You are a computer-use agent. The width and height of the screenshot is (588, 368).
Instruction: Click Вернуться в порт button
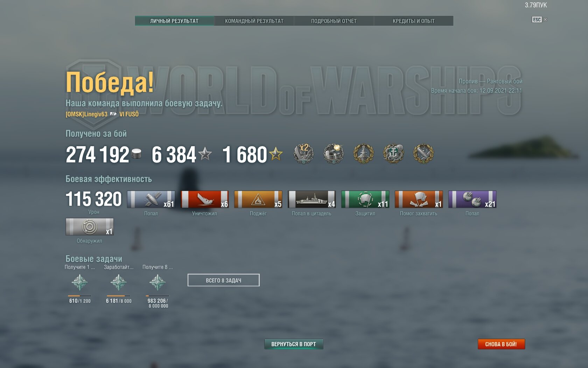click(294, 344)
